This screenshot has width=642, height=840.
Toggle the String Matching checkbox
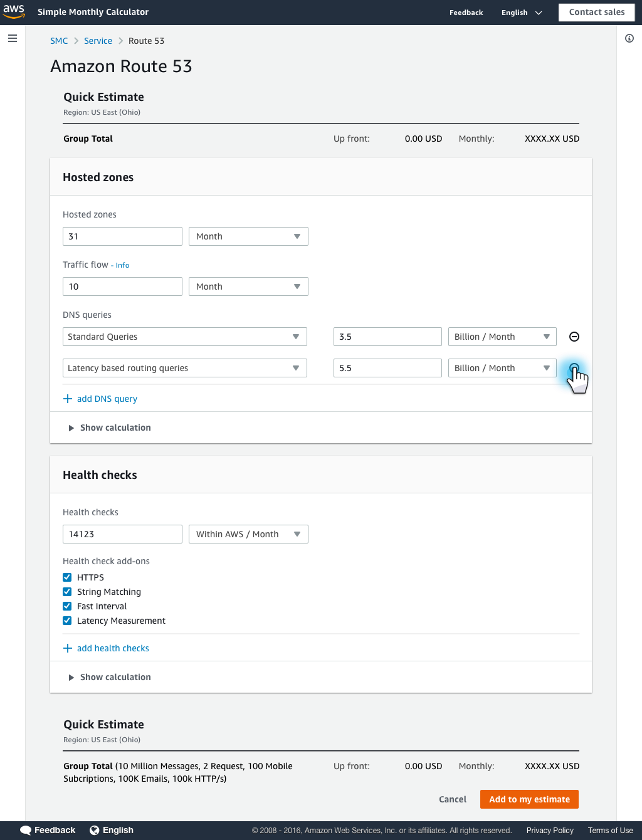pos(67,592)
